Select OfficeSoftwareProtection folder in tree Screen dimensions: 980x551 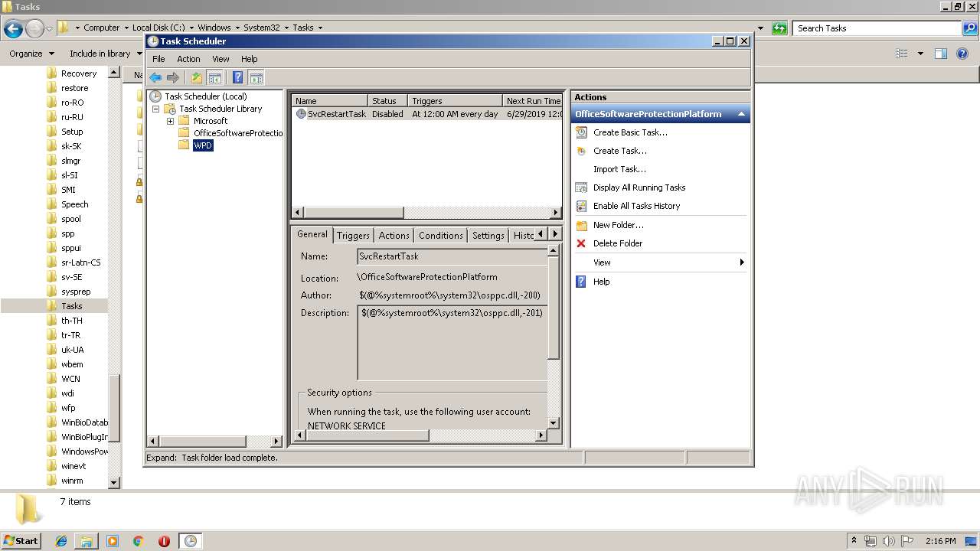238,133
